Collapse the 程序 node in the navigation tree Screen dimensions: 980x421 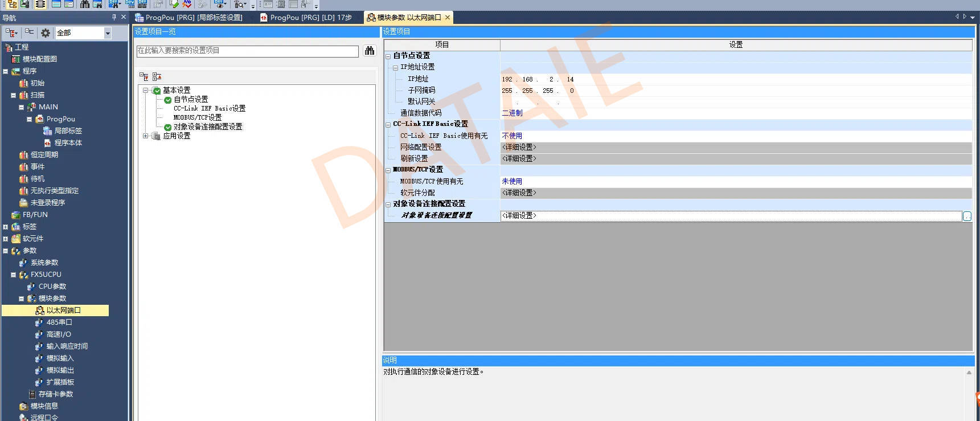tap(6, 71)
